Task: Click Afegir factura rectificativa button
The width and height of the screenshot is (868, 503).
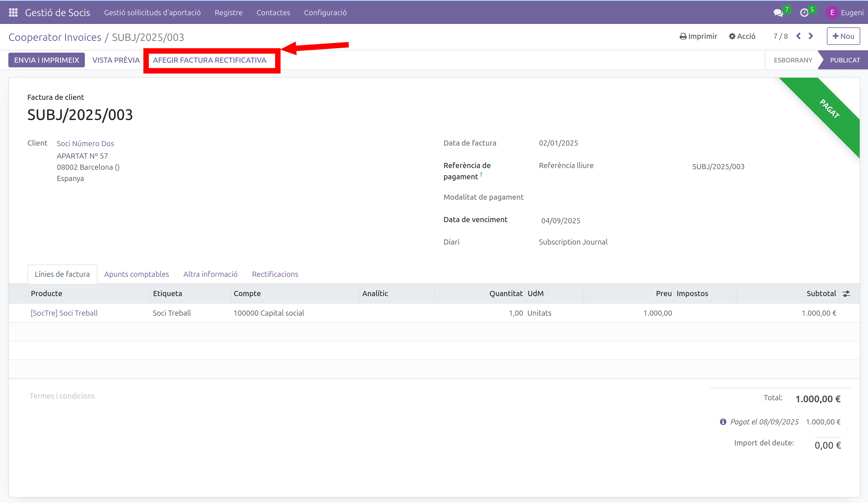Action: click(209, 60)
